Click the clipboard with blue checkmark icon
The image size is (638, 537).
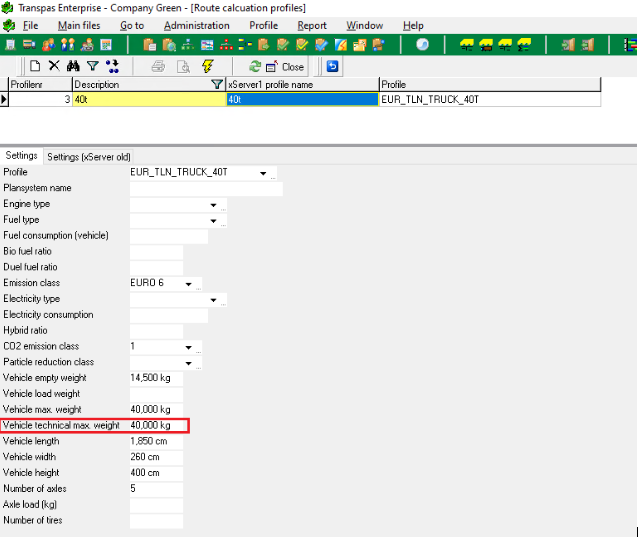point(321,45)
